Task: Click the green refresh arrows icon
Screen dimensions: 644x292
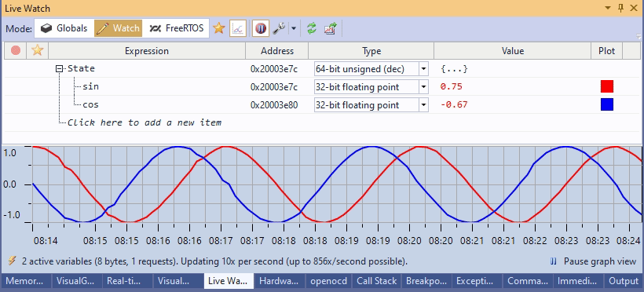Action: click(x=312, y=28)
